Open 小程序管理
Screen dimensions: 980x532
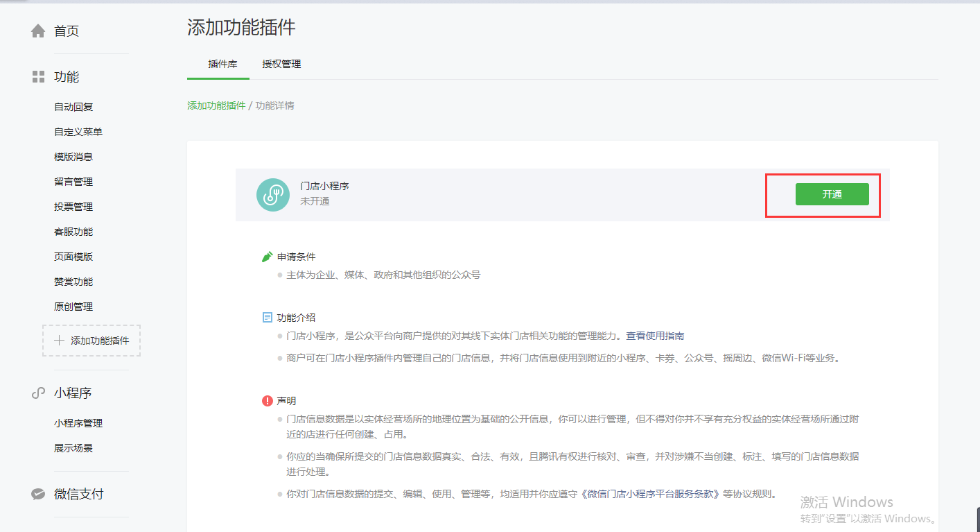pos(78,423)
